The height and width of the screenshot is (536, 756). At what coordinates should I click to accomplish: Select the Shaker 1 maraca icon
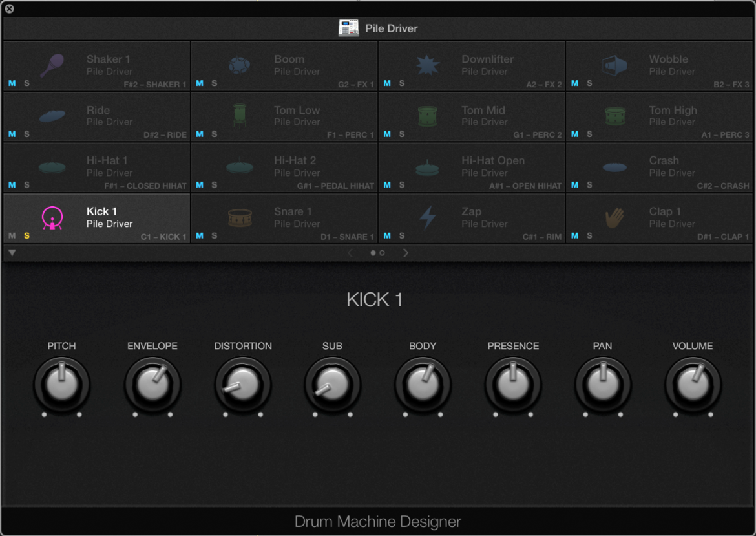[x=52, y=65]
